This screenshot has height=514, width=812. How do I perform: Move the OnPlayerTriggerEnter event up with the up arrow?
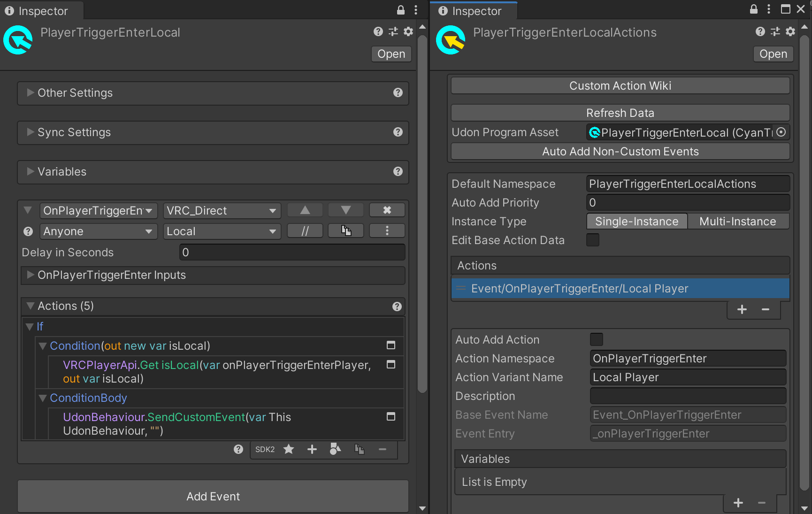coord(305,210)
